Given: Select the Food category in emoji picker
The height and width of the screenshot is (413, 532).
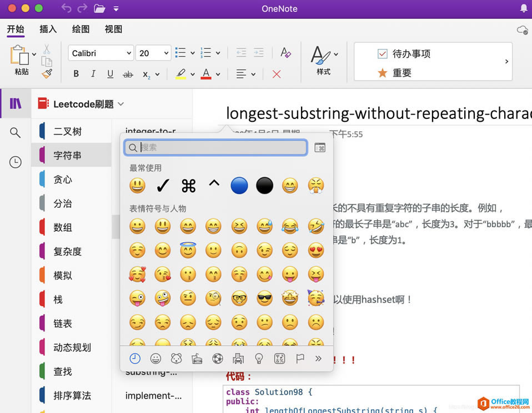Looking at the screenshot, I should (x=197, y=359).
